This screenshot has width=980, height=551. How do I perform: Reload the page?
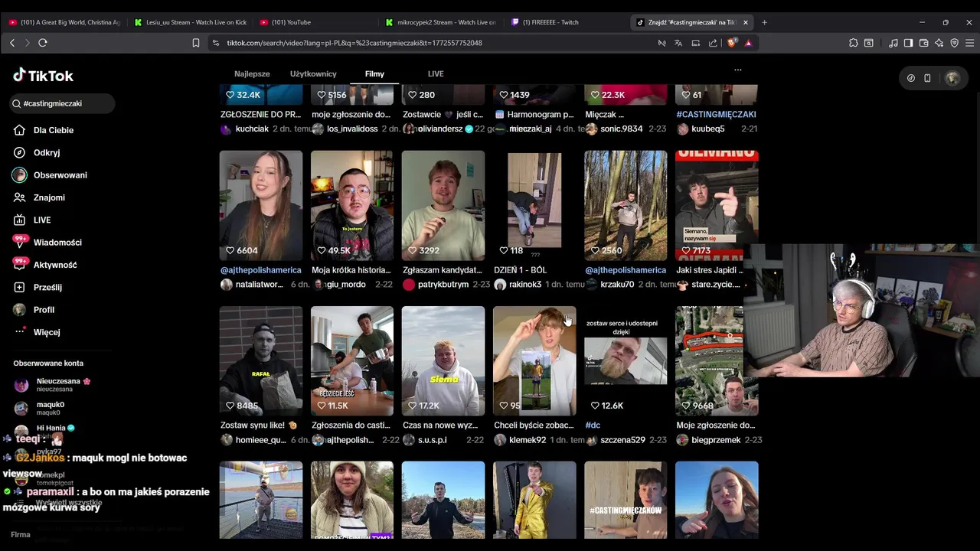43,43
